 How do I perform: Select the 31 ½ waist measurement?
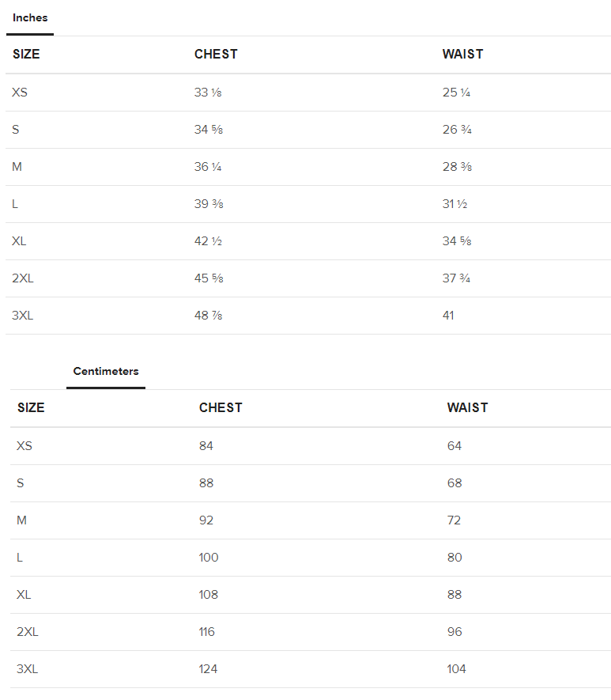[454, 204]
